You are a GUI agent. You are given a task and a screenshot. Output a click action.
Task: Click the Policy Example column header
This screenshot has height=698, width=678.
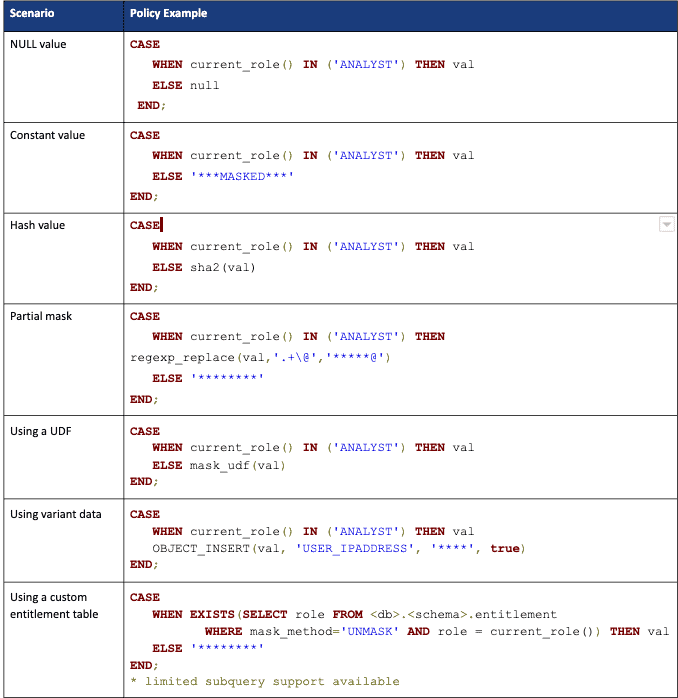[168, 15]
